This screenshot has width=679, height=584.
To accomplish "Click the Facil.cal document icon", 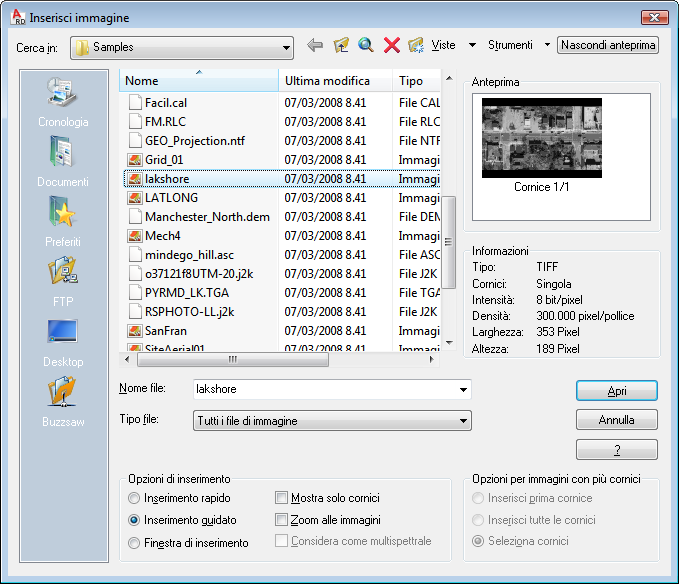I will (135, 103).
